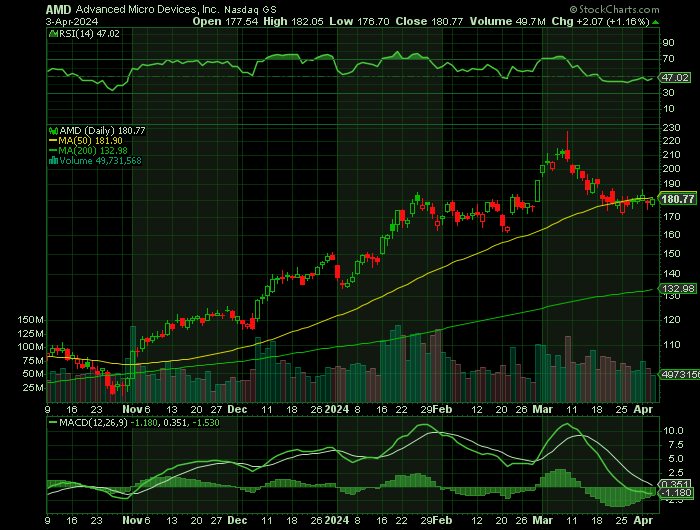Viewport: 700px width, 530px height.
Task: Click the green MA(200) legend line marker
Action: point(53,151)
